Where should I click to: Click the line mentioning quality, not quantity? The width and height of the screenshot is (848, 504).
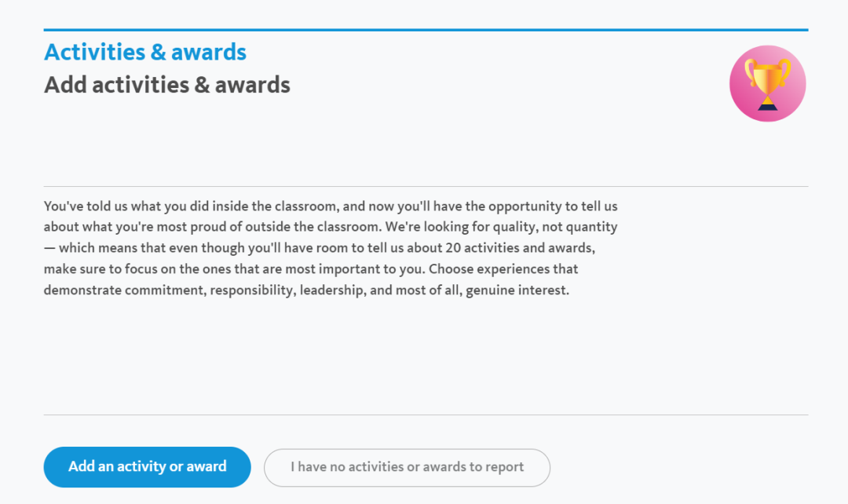(x=331, y=227)
